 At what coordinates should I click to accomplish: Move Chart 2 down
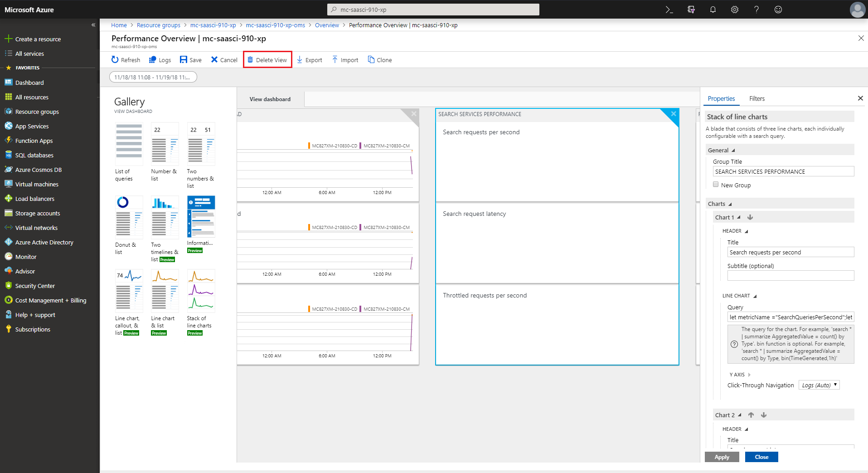click(764, 415)
